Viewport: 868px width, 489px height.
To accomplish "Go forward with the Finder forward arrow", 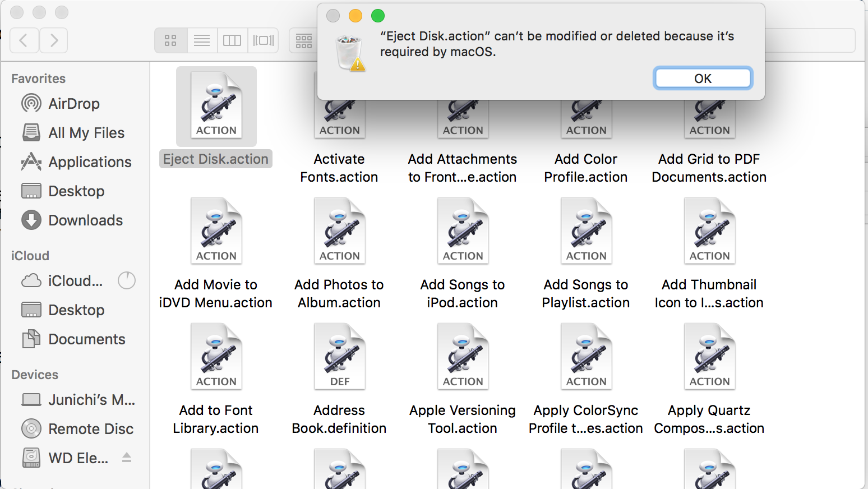I will 54,40.
